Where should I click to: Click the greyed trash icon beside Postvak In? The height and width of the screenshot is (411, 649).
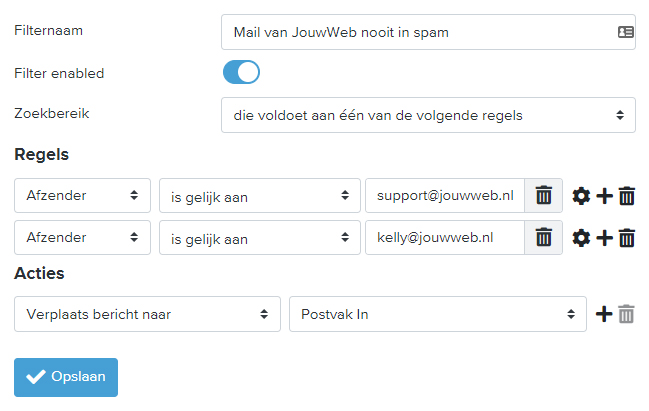pos(626,314)
